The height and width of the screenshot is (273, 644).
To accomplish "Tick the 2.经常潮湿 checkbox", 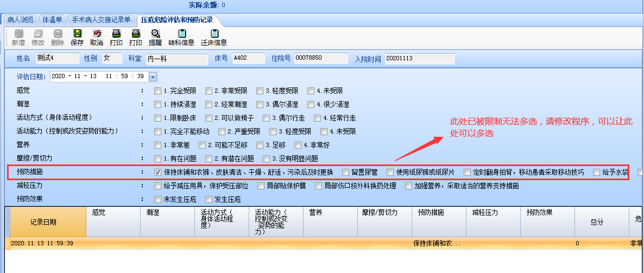I will click(209, 104).
